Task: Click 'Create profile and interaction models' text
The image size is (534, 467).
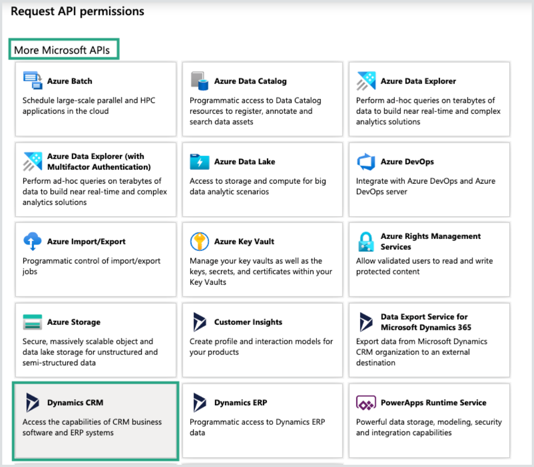Action: pos(261,346)
